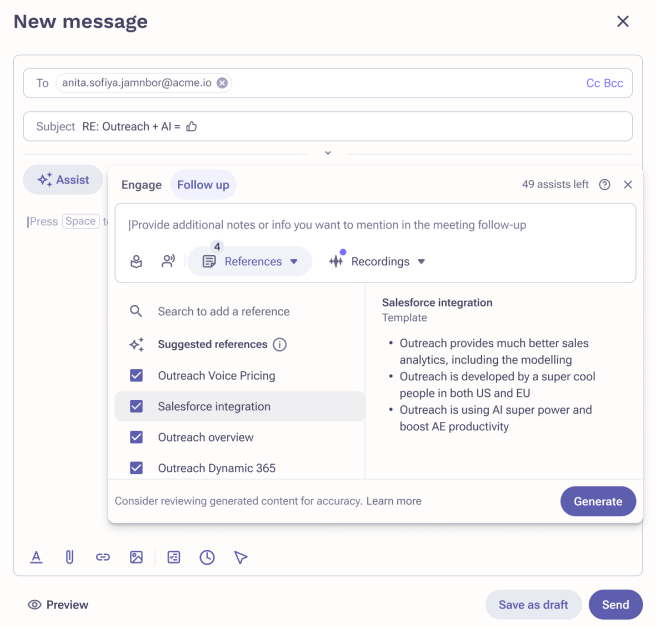Send the message
Screen dimensions: 656x626
click(615, 605)
